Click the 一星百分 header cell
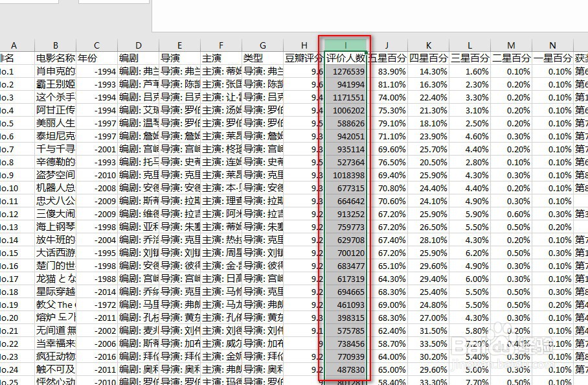The height and width of the screenshot is (385, 588). [x=553, y=58]
